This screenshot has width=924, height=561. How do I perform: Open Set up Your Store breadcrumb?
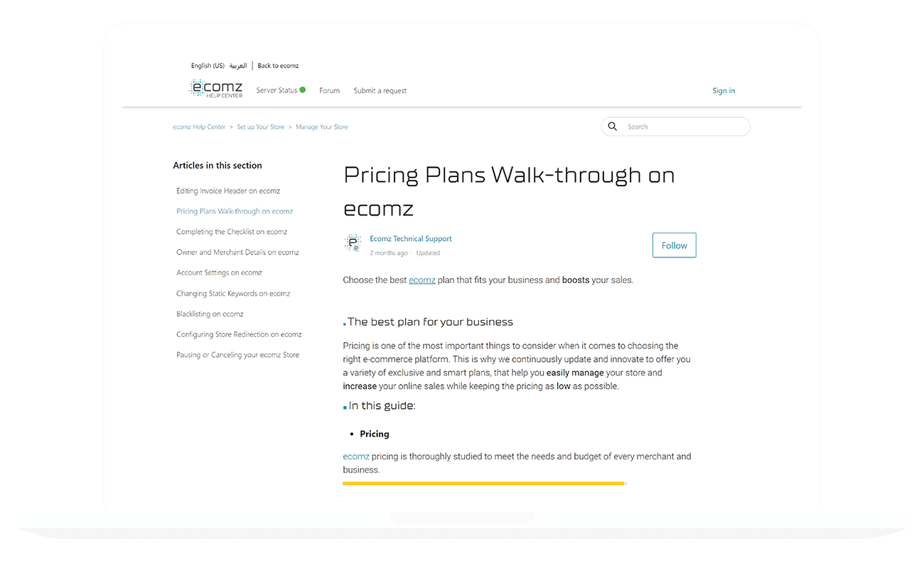point(261,127)
